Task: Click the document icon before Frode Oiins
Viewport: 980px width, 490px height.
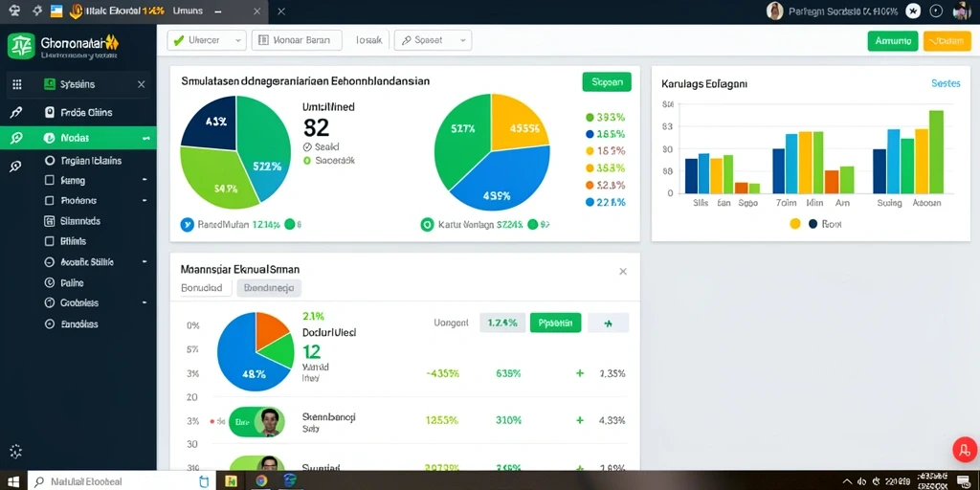Action: (50, 113)
